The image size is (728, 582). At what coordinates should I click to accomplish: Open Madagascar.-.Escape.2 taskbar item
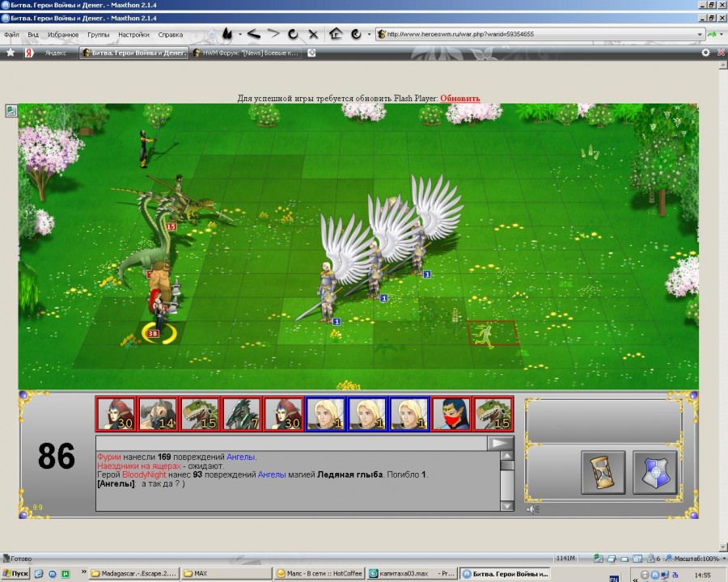pos(134,574)
